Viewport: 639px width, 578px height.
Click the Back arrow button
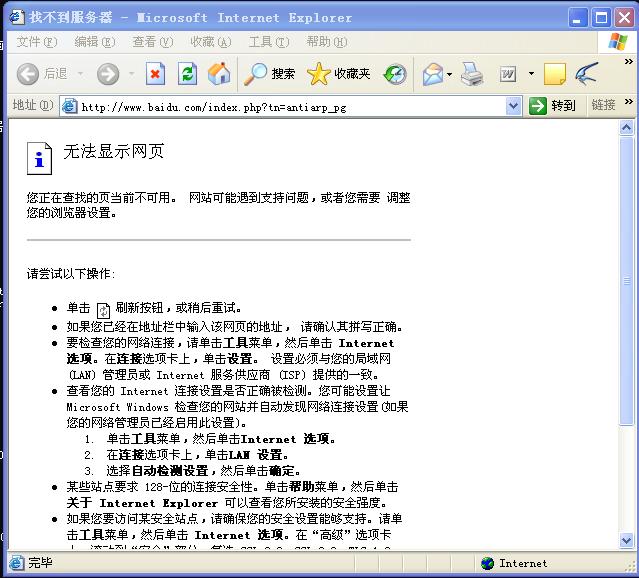click(x=28, y=74)
